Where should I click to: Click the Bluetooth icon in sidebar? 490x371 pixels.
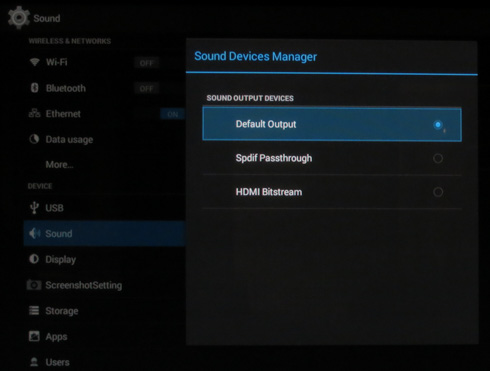click(35, 88)
